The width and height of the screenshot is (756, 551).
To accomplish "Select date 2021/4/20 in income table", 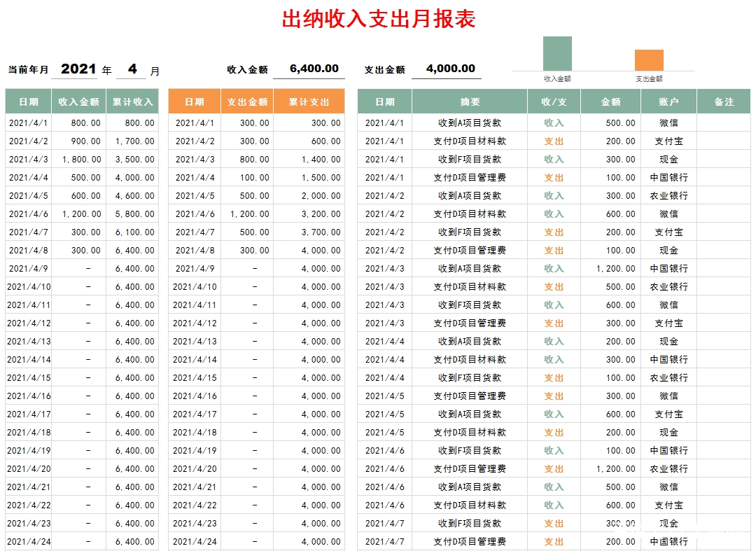I will (x=29, y=469).
